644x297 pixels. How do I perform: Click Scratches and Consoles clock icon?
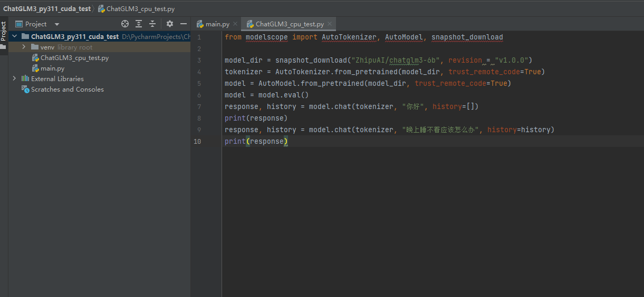point(25,89)
